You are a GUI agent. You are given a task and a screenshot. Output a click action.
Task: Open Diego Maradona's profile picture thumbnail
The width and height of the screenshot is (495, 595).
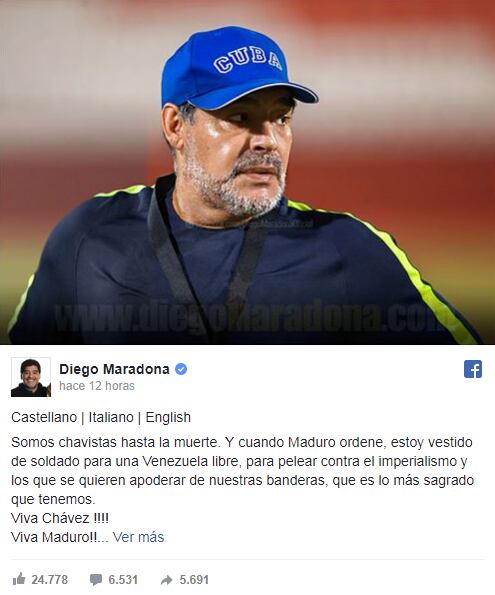(31, 377)
